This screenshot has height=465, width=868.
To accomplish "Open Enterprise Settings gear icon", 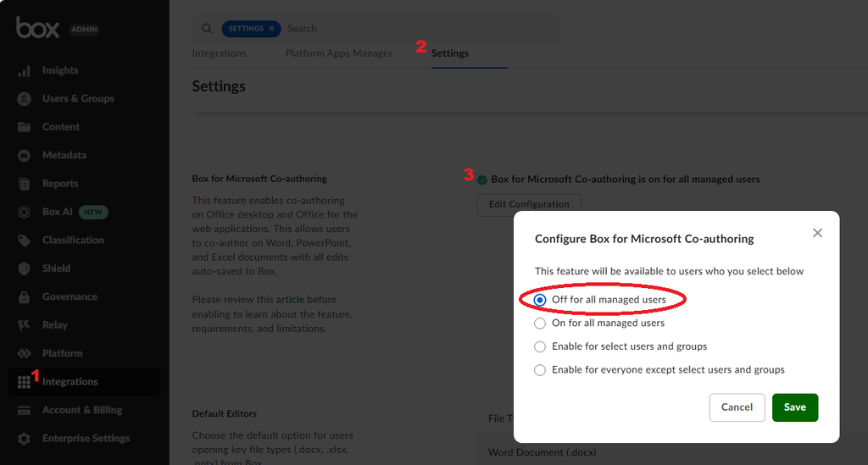I will [25, 439].
